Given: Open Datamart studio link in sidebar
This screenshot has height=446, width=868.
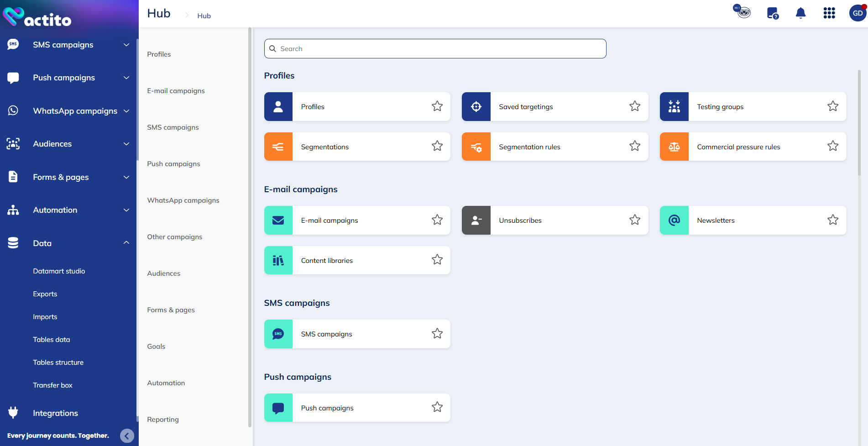Looking at the screenshot, I should coord(59,271).
